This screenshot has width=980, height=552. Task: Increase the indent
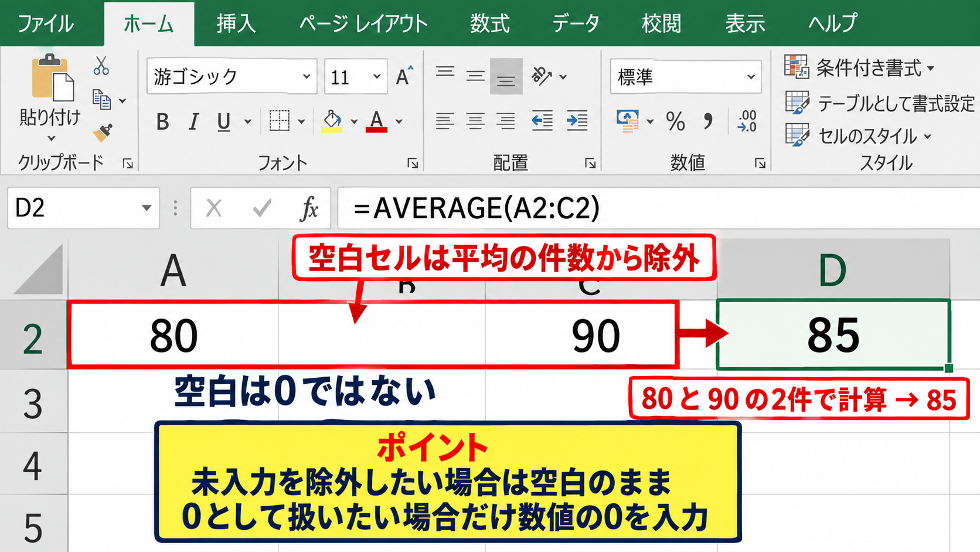coord(577,121)
